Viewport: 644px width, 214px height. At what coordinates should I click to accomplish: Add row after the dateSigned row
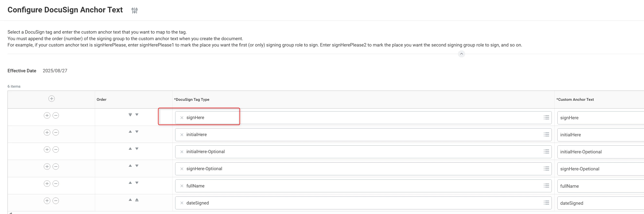point(47,200)
